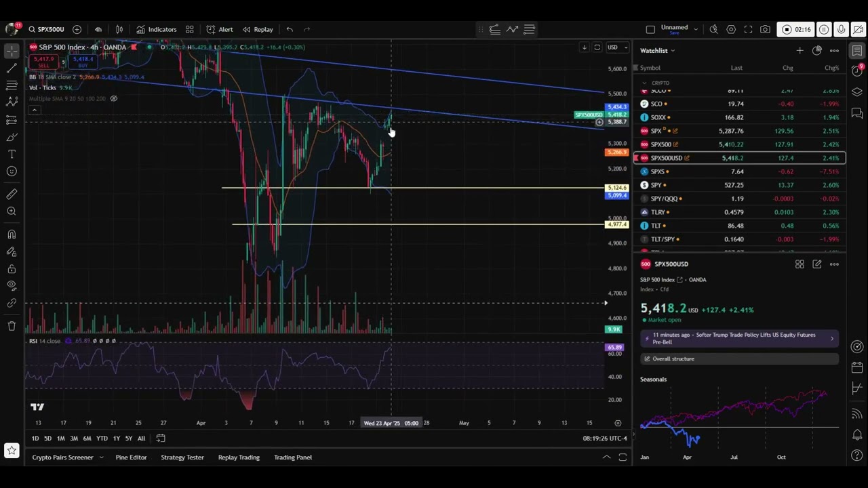This screenshot has width=868, height=488.
Task: Set the chart range to 3M
Action: [x=74, y=439]
